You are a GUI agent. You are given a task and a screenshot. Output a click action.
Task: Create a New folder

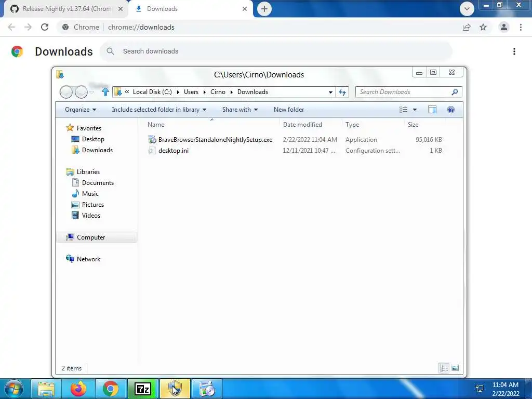289,110
